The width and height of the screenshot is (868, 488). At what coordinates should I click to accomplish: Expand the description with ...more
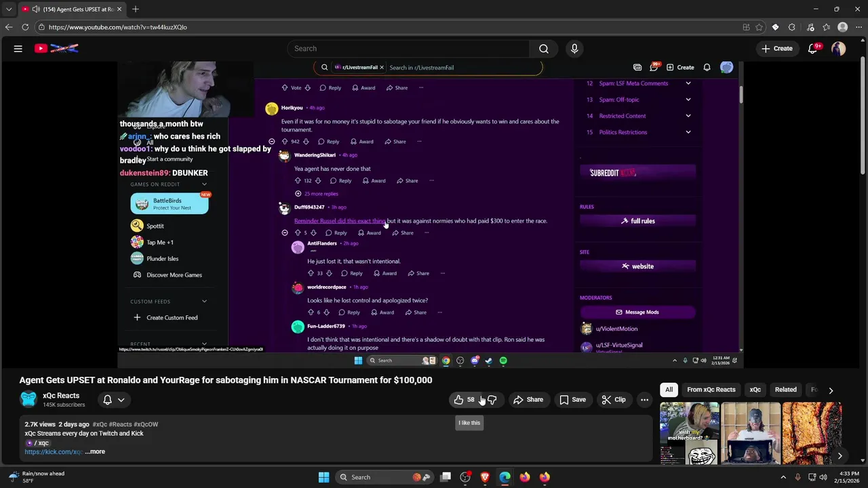click(95, 451)
